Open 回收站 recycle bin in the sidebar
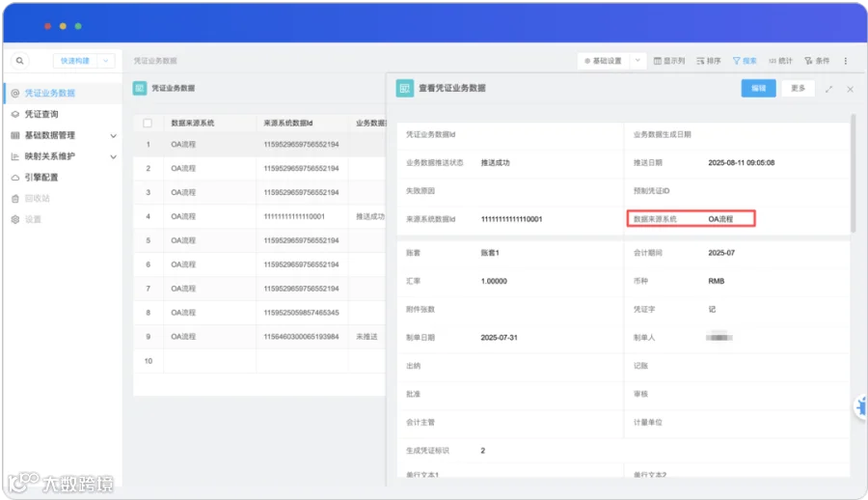Image resolution: width=868 pixels, height=500 pixels. [37, 199]
